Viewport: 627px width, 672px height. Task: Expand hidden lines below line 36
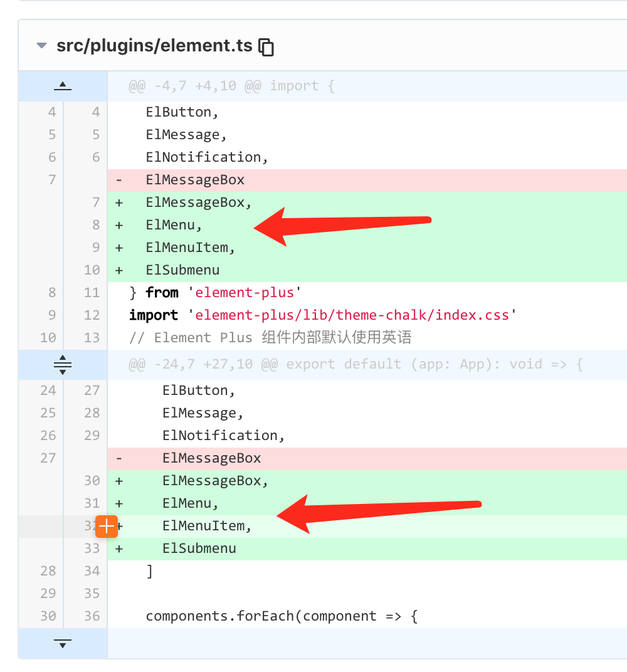[x=63, y=643]
